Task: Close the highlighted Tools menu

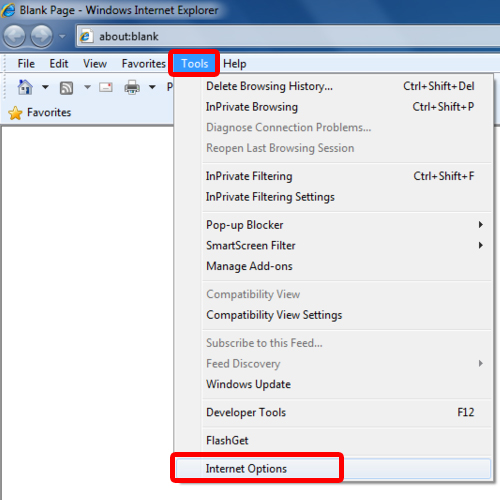Action: 194,63
